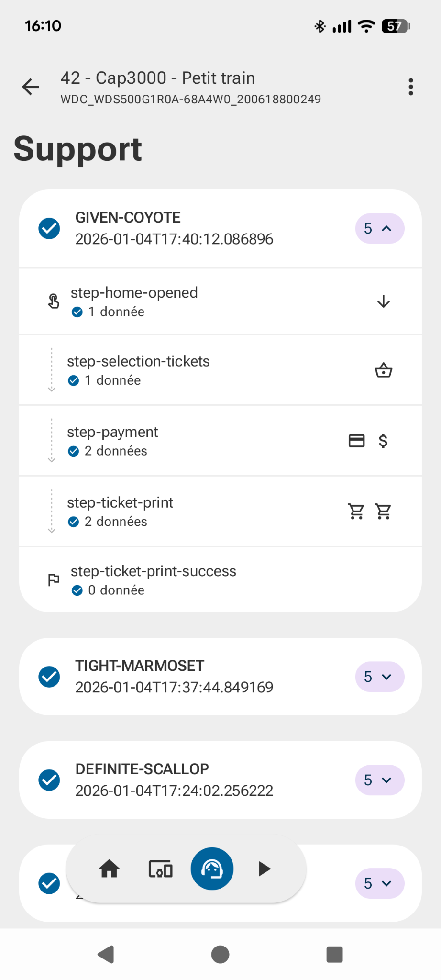Tap the back arrow in header
Image resolution: width=441 pixels, height=980 pixels.
click(31, 87)
